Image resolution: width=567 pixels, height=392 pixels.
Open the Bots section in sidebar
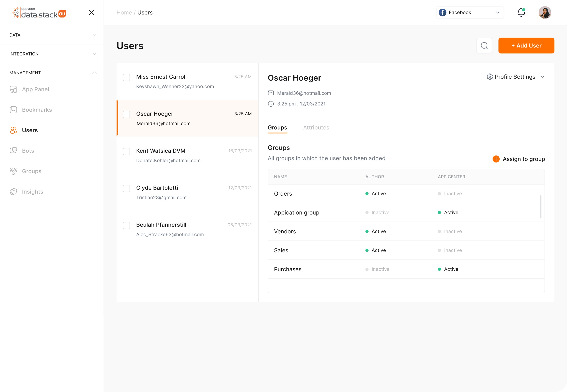click(28, 151)
